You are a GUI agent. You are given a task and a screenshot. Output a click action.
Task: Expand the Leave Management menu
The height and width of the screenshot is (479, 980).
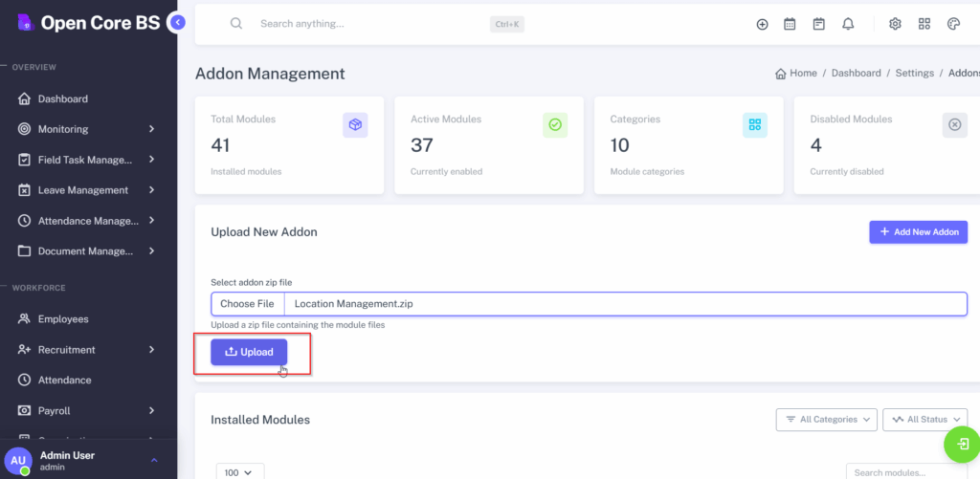click(88, 190)
